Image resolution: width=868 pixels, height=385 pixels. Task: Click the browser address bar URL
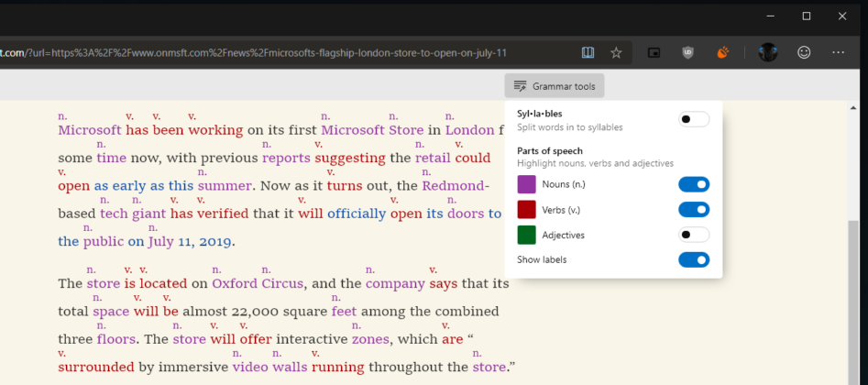tap(253, 53)
